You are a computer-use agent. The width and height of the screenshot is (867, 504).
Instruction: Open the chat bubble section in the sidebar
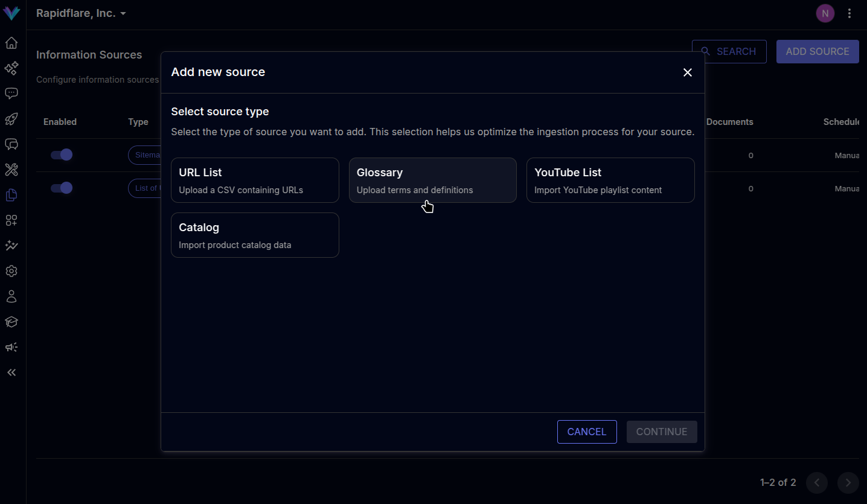point(11,93)
